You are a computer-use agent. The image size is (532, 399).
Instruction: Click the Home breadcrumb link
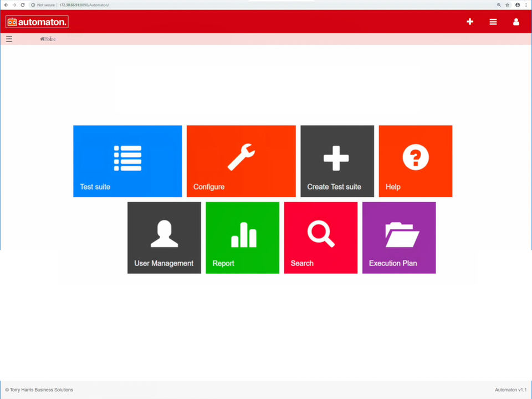[48, 39]
